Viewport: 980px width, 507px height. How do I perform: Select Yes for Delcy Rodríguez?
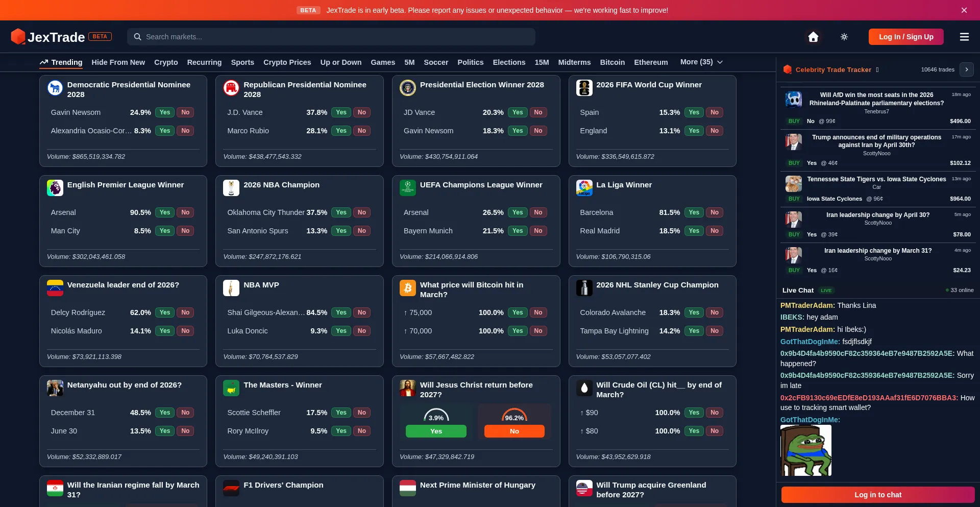tap(165, 312)
